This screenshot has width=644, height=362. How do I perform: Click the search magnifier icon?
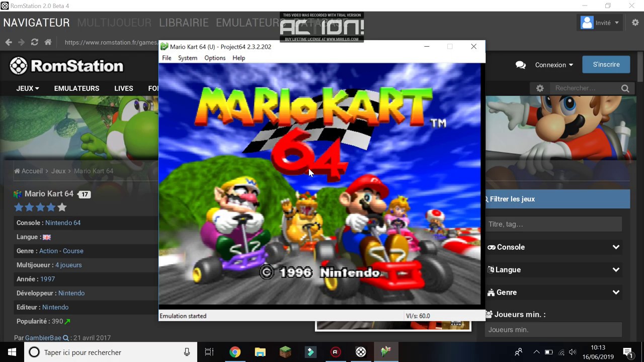625,88
